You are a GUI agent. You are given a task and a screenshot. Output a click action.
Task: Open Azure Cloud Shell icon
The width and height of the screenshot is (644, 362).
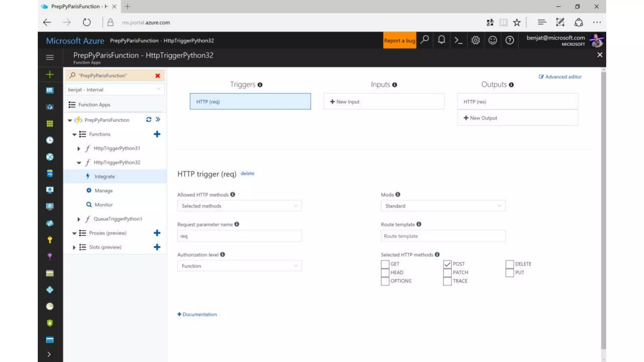(x=458, y=40)
